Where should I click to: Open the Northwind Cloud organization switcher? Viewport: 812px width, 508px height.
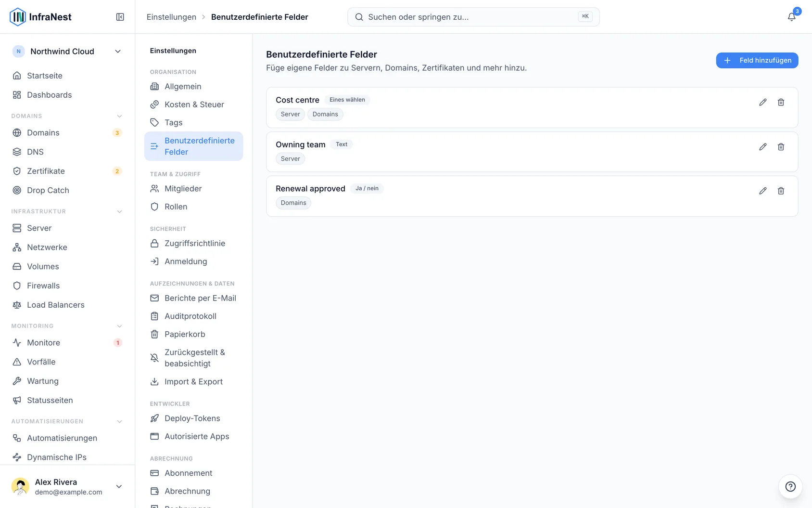tap(67, 52)
